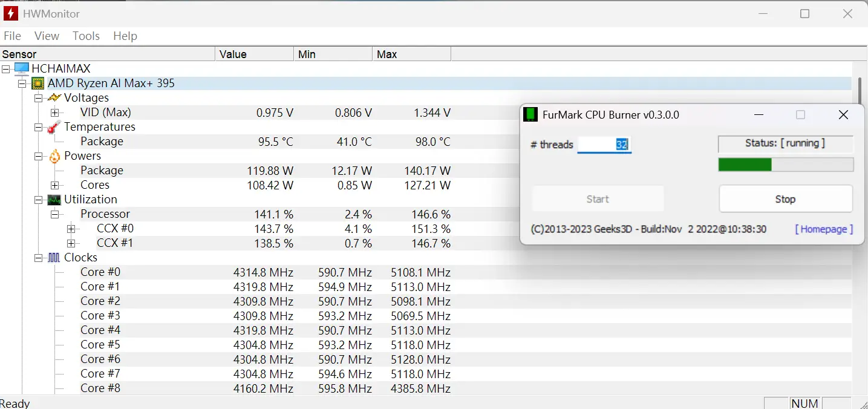
Task: Click the 98.0 °C maximum temperature value
Action: [x=432, y=142]
